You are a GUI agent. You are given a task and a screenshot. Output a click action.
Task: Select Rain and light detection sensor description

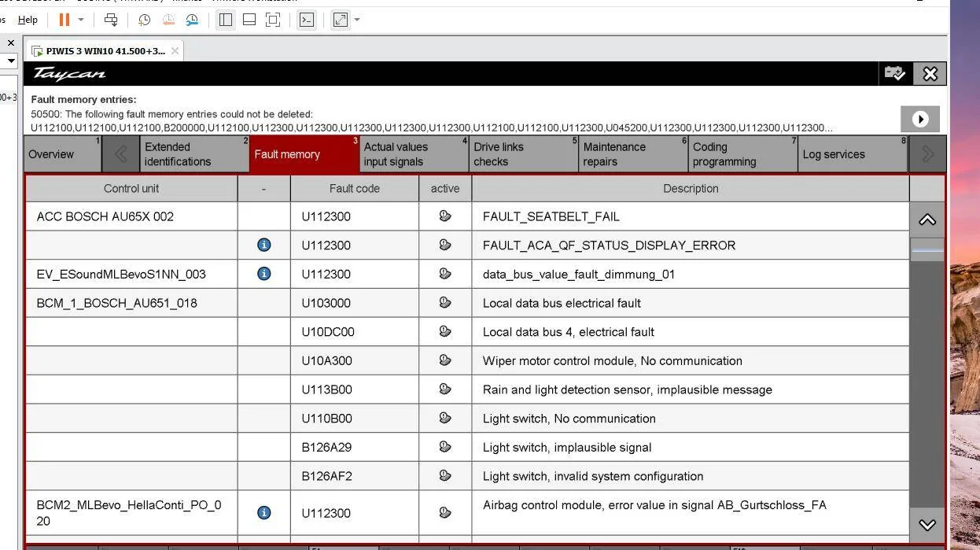point(628,389)
